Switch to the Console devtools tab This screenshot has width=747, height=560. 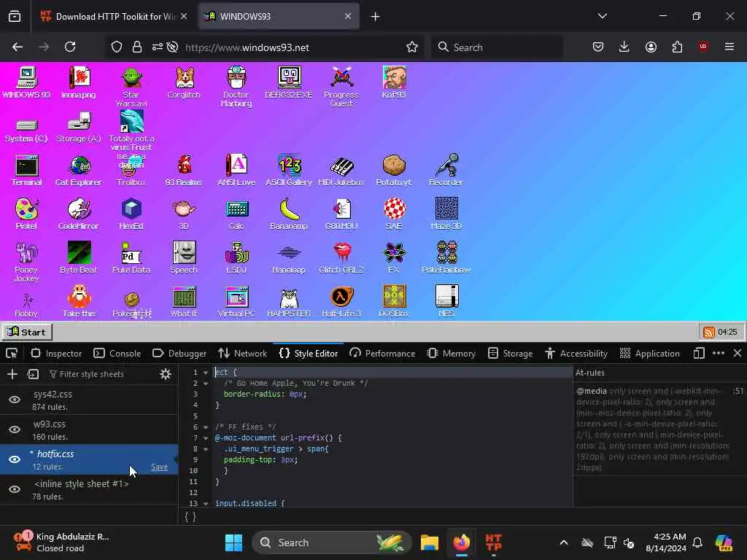point(117,354)
